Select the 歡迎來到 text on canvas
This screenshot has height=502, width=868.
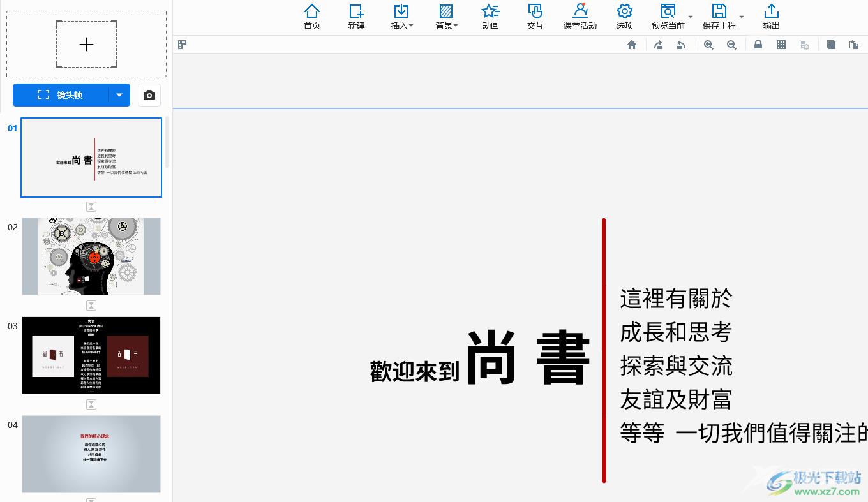(x=415, y=372)
